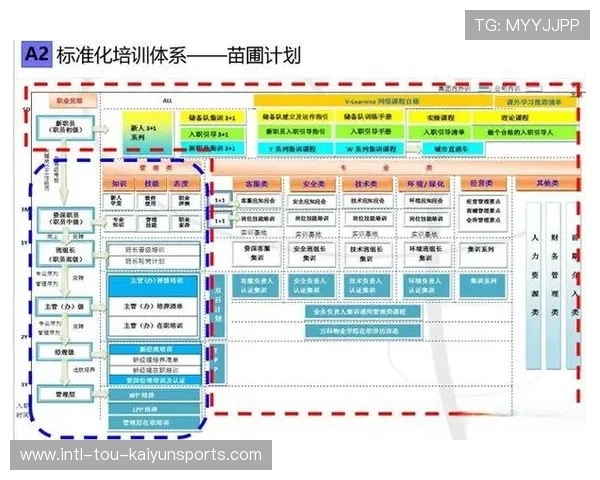Select the 主管(办)级 career box
Screen dimensions: 600x480
coord(64,307)
